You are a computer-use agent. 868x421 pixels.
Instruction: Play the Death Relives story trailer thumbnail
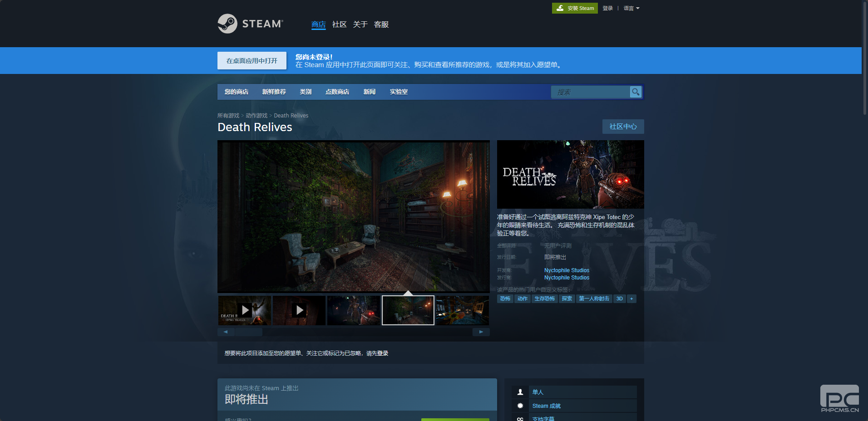pyautogui.click(x=245, y=310)
